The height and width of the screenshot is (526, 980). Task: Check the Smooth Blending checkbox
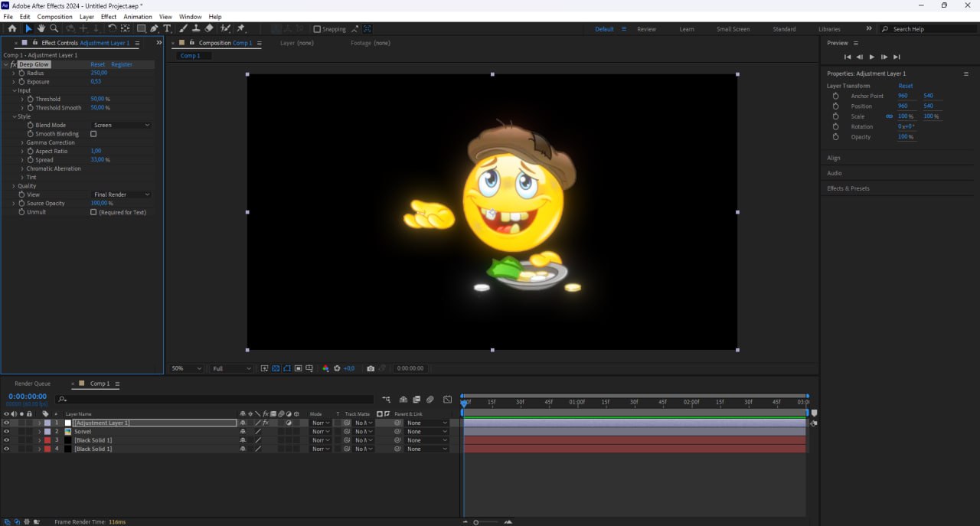point(93,134)
